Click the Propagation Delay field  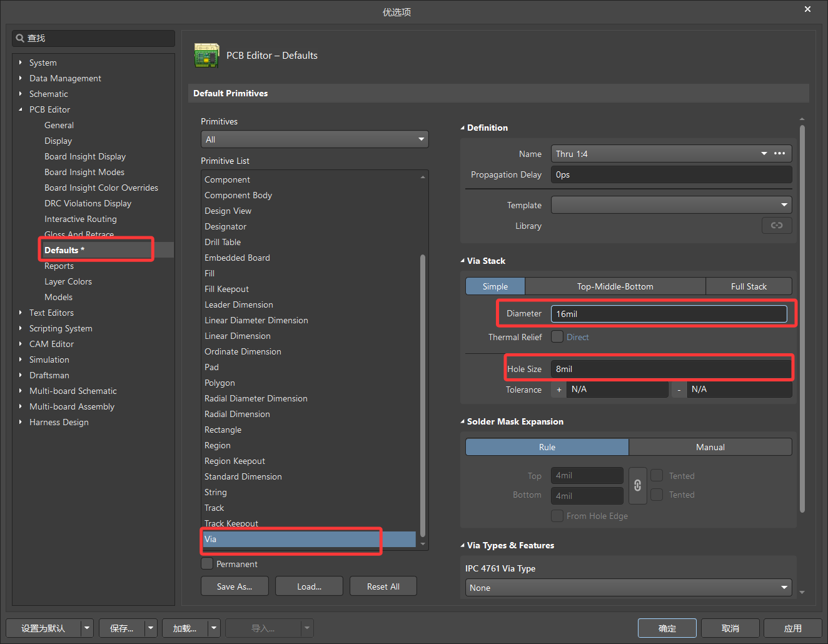click(x=671, y=174)
